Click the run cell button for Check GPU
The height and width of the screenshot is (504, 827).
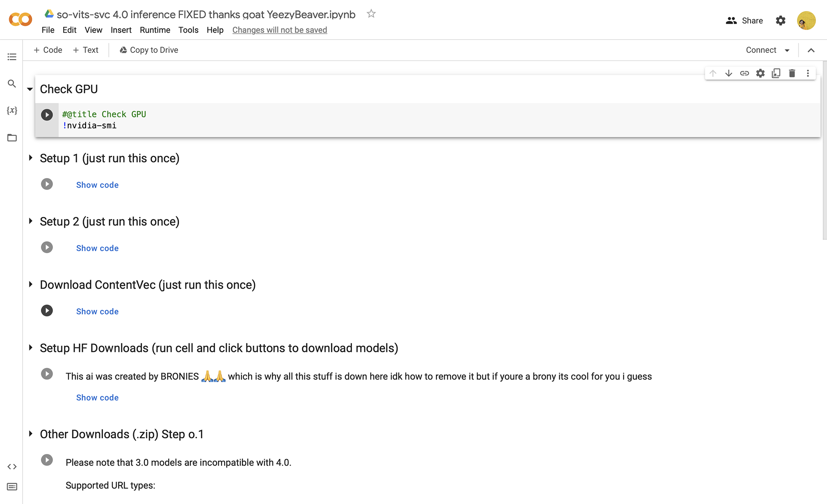click(x=47, y=114)
